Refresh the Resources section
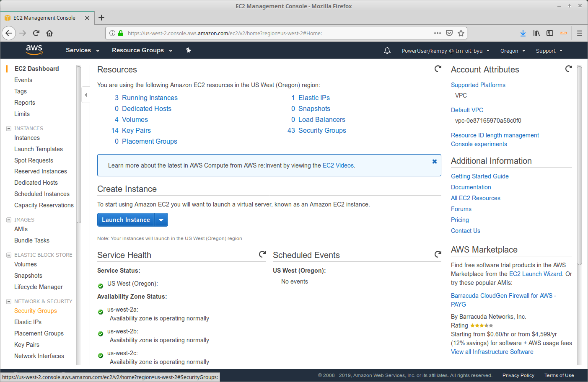Screen dimensions: 588x382 [438, 69]
